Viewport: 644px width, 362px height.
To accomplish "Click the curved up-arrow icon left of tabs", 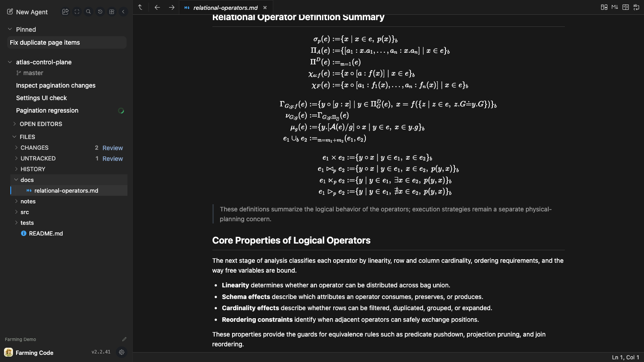I will tap(140, 7).
